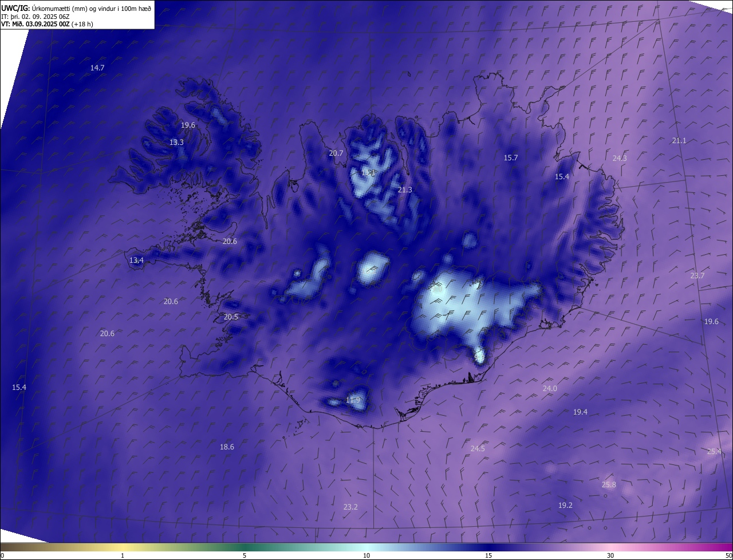
Task: Click the 24.0 value label
Action: (x=550, y=388)
